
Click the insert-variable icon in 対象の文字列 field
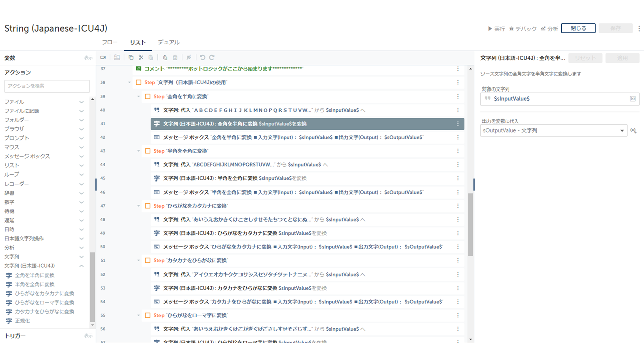[632, 99]
